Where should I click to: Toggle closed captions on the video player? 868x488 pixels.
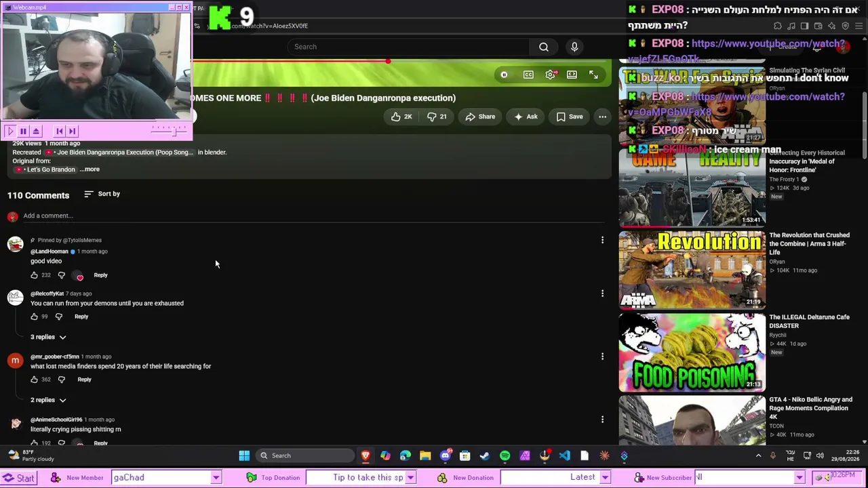pos(528,75)
